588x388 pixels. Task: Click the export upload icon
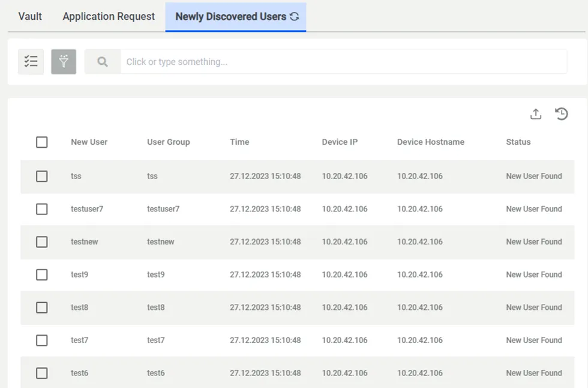pyautogui.click(x=536, y=114)
